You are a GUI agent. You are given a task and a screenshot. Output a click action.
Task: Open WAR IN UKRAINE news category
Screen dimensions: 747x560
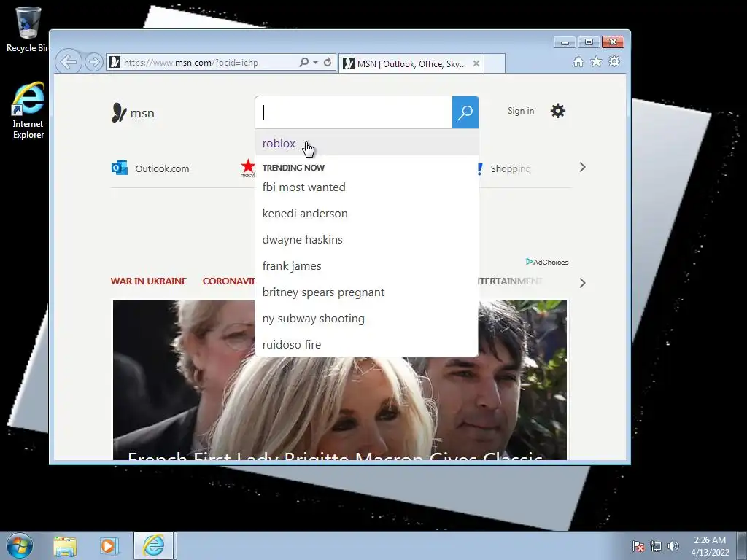(149, 281)
